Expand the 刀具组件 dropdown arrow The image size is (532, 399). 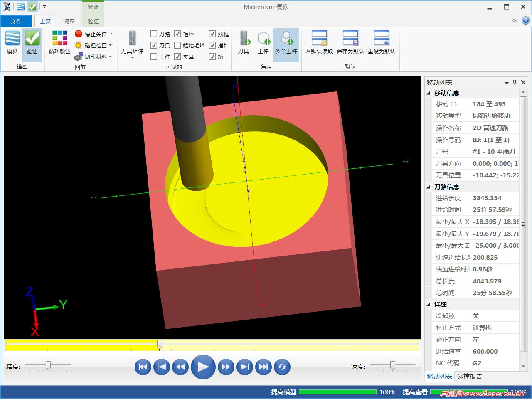(x=132, y=58)
